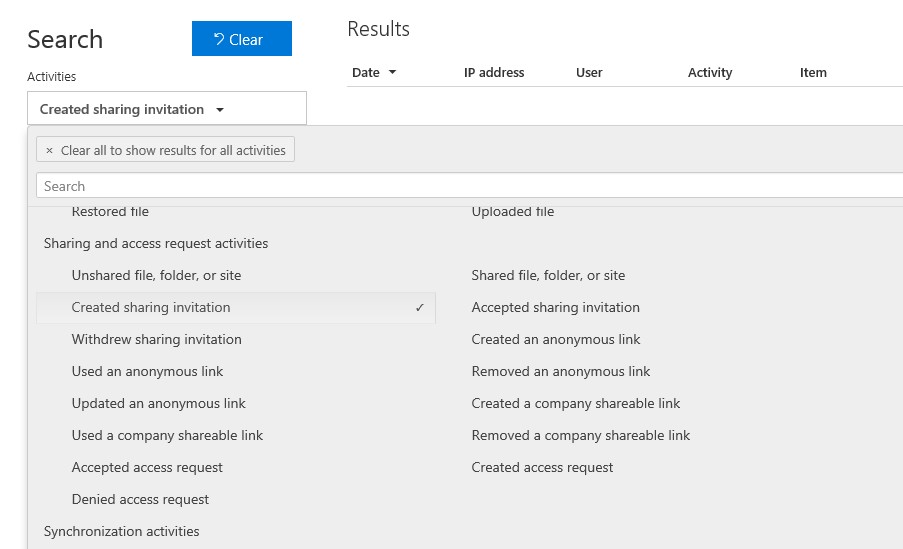Image resolution: width=903 pixels, height=549 pixels.
Task: Select Created access request activity
Action: point(542,467)
